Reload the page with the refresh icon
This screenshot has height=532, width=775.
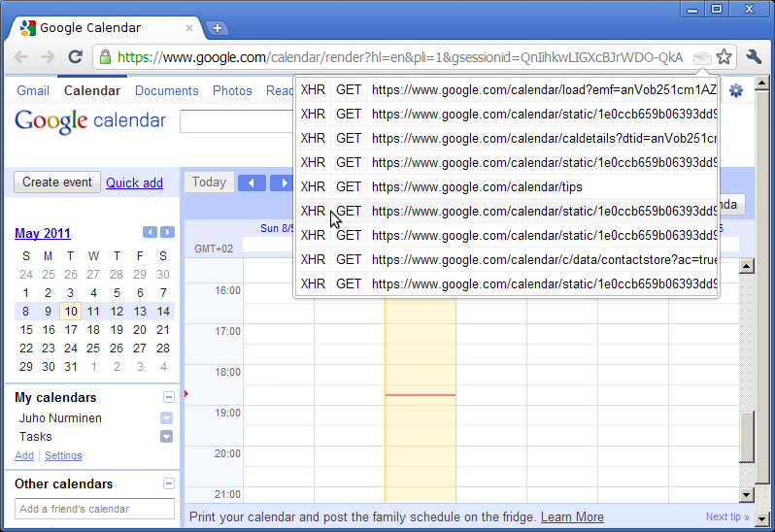(x=75, y=57)
